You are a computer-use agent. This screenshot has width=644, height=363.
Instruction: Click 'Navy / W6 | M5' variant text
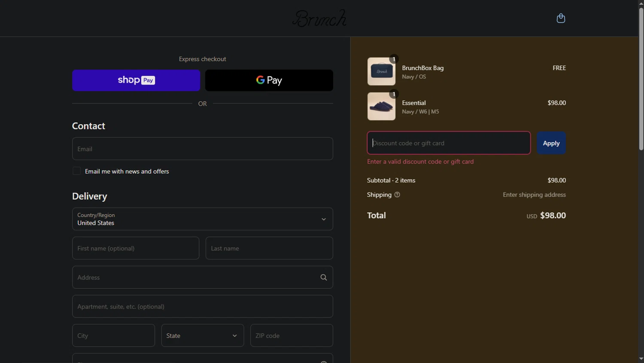(x=420, y=112)
